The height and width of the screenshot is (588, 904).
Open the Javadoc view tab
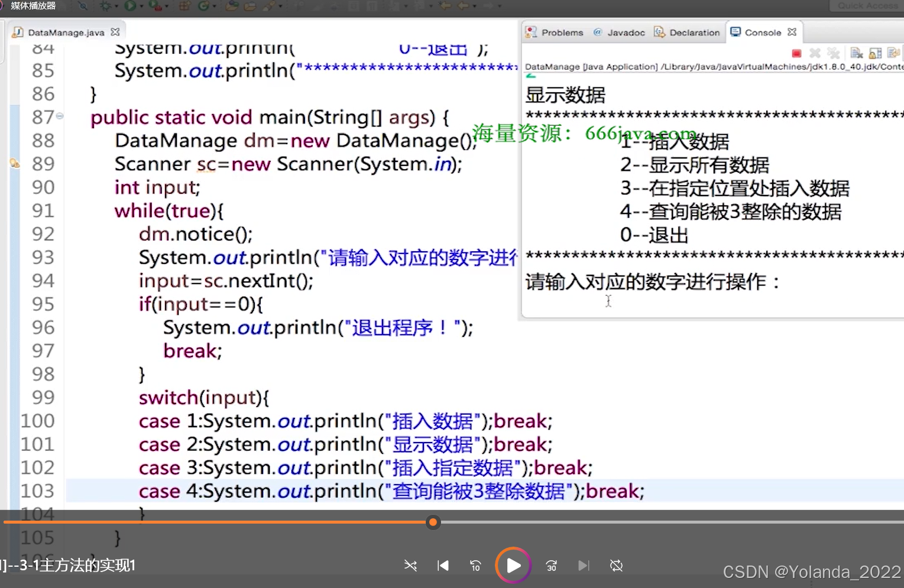pos(619,33)
